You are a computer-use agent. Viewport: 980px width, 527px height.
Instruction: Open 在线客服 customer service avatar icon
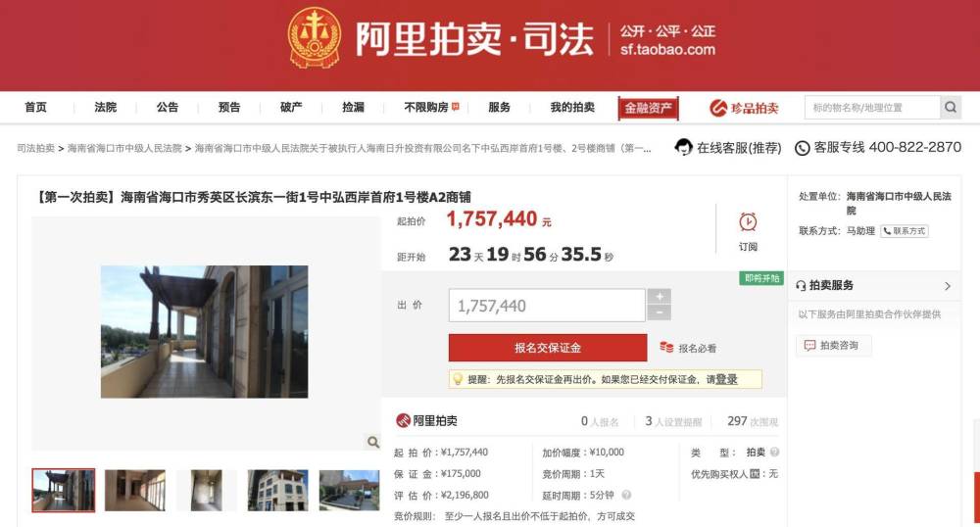(683, 147)
